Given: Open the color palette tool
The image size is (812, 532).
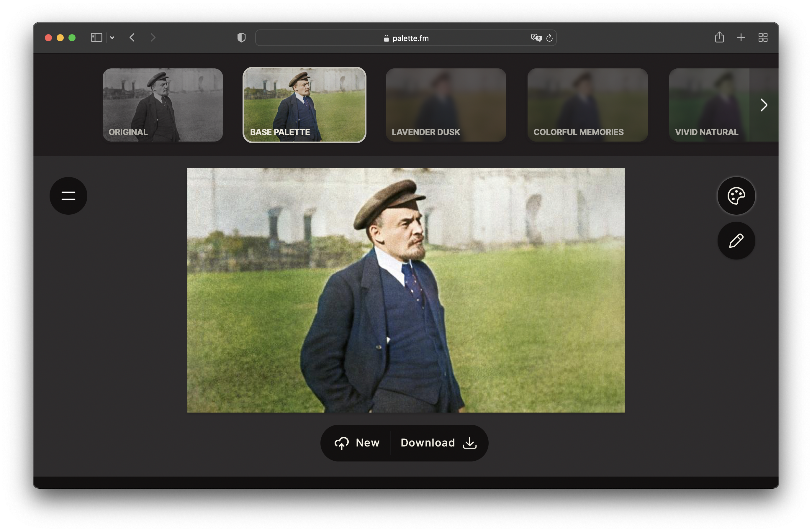Looking at the screenshot, I should pos(736,196).
